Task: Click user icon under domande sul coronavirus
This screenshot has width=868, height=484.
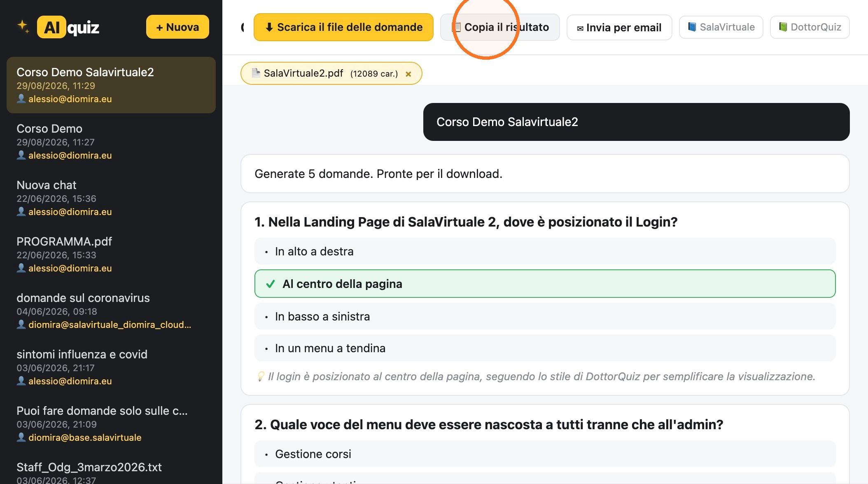Action: point(21,324)
